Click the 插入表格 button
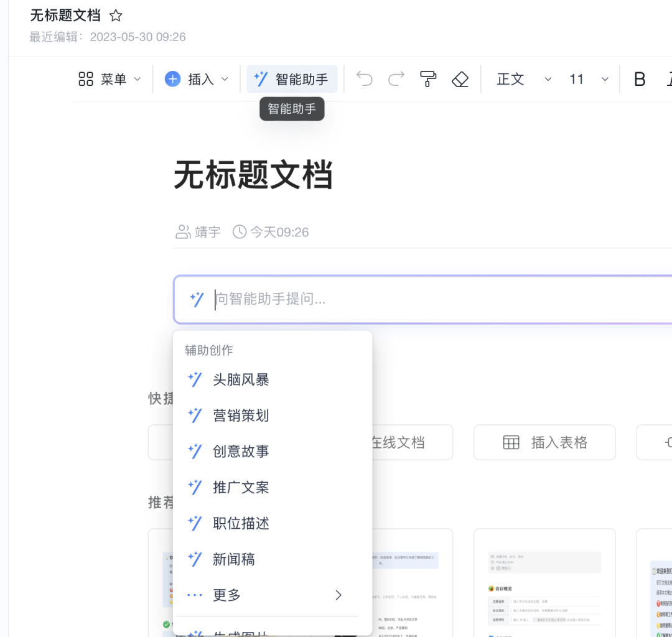The image size is (672, 637). [x=544, y=442]
